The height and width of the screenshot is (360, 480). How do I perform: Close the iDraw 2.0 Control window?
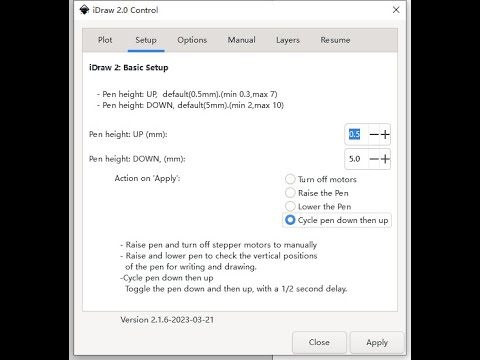[x=396, y=10]
